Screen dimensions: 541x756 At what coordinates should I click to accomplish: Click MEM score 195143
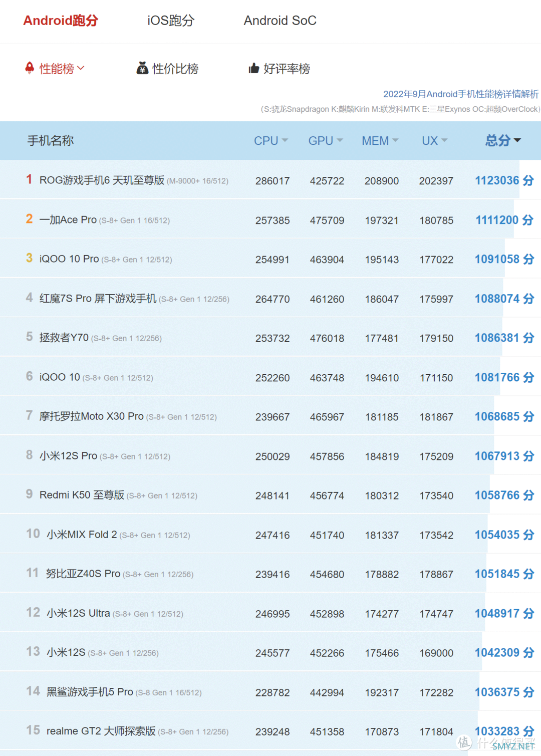[382, 260]
